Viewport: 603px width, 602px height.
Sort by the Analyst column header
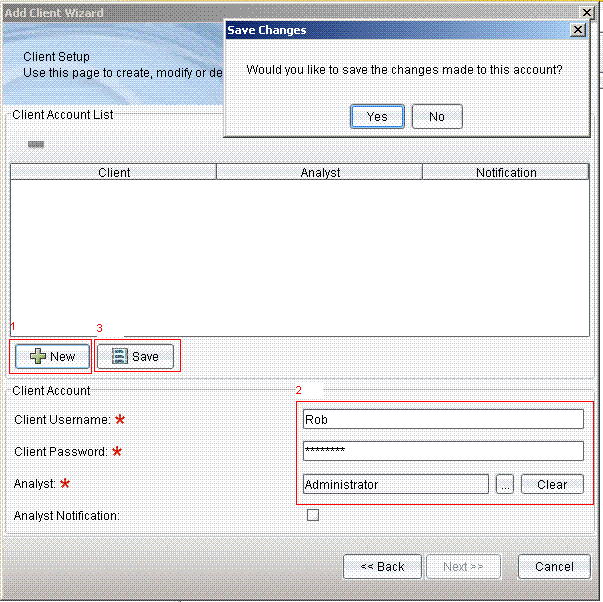tap(320, 172)
